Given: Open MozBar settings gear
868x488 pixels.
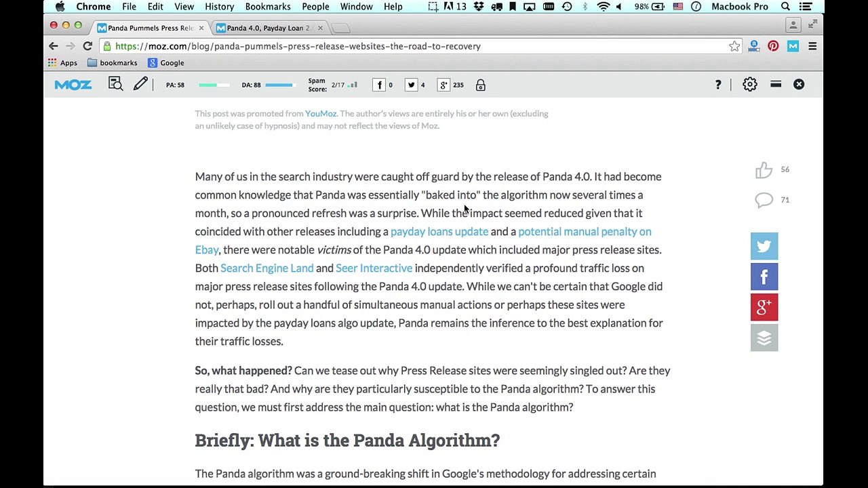Looking at the screenshot, I should [749, 85].
